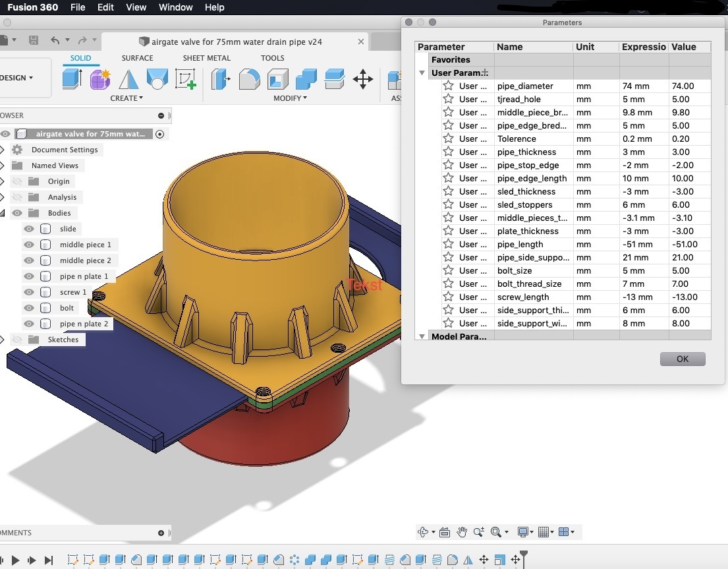This screenshot has width=728, height=569.
Task: Open the CREATE dropdown menu
Action: pos(126,98)
